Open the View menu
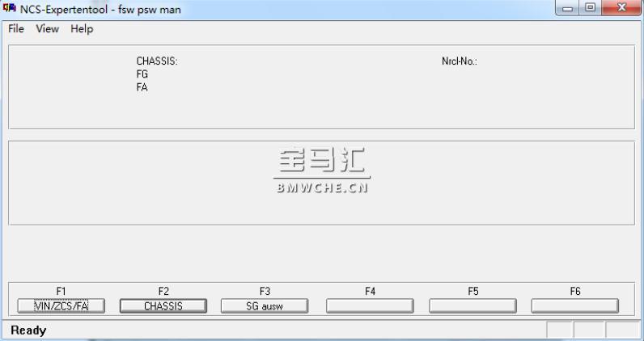 click(x=47, y=29)
